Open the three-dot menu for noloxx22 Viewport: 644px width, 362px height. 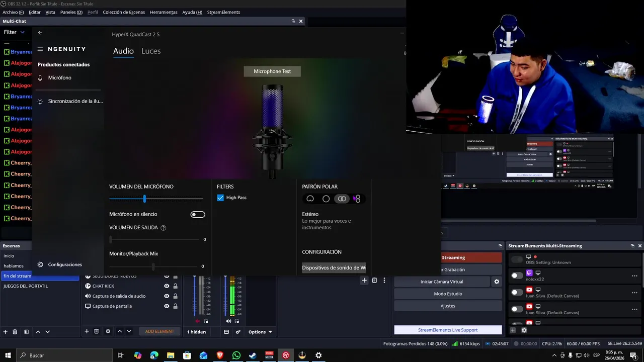(634, 276)
